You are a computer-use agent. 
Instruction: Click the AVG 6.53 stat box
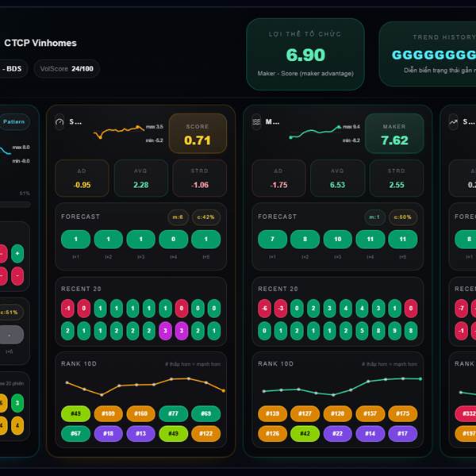(338, 178)
